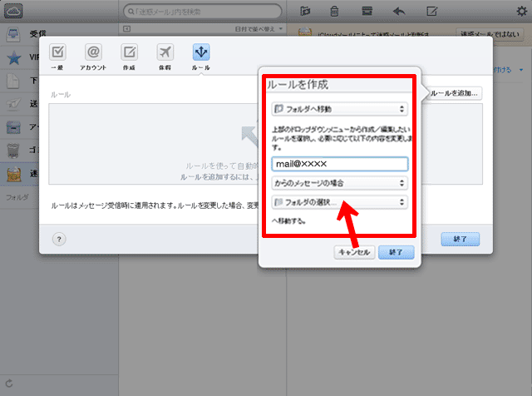Open the アカウント (Accounts) preferences tab
The image size is (532, 396).
point(93,55)
